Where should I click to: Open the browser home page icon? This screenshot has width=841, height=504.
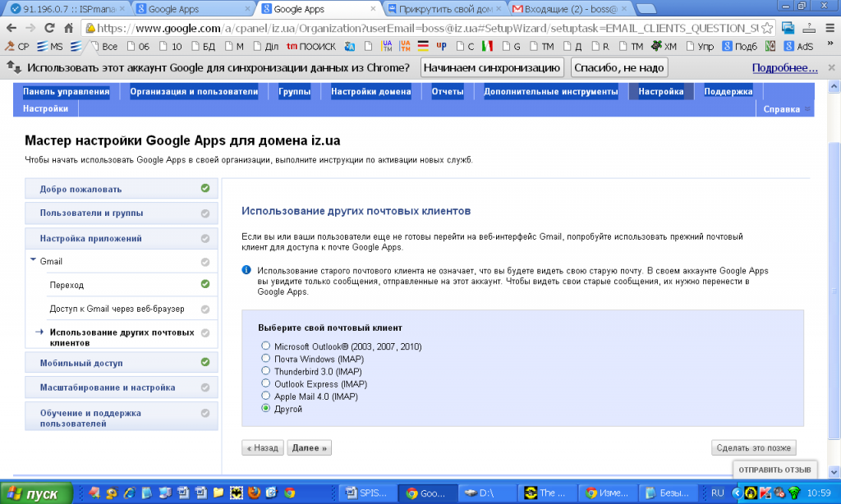point(69,28)
